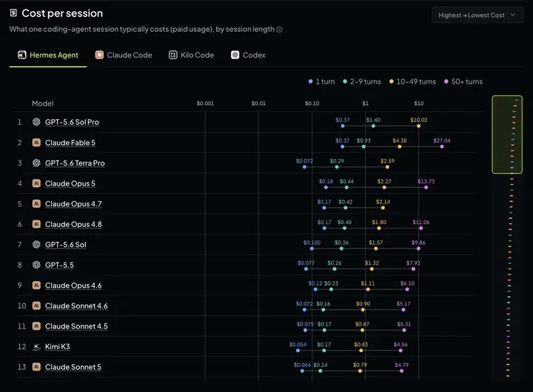
Task: Select the $27.04 data point for Claude Fable 5
Action: point(442,146)
